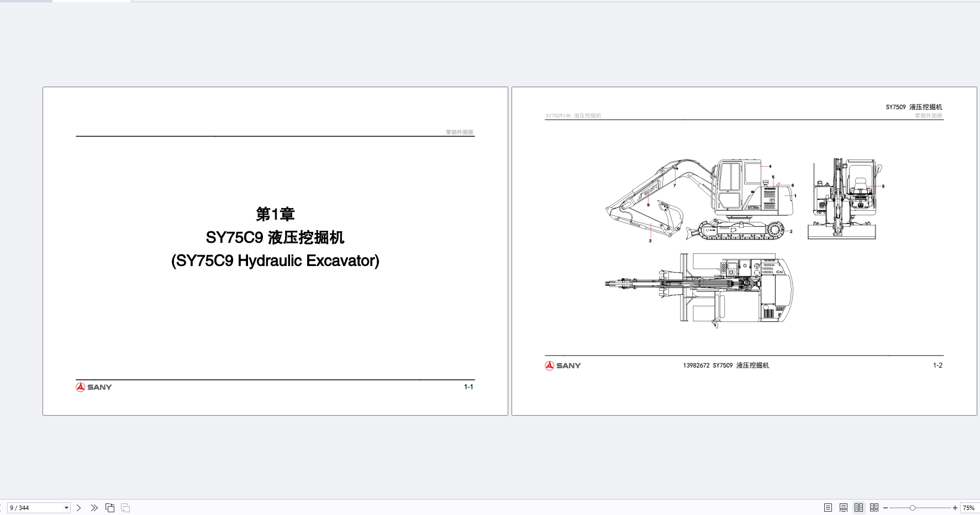The width and height of the screenshot is (980, 515).
Task: Jump to the last page
Action: tap(94, 508)
